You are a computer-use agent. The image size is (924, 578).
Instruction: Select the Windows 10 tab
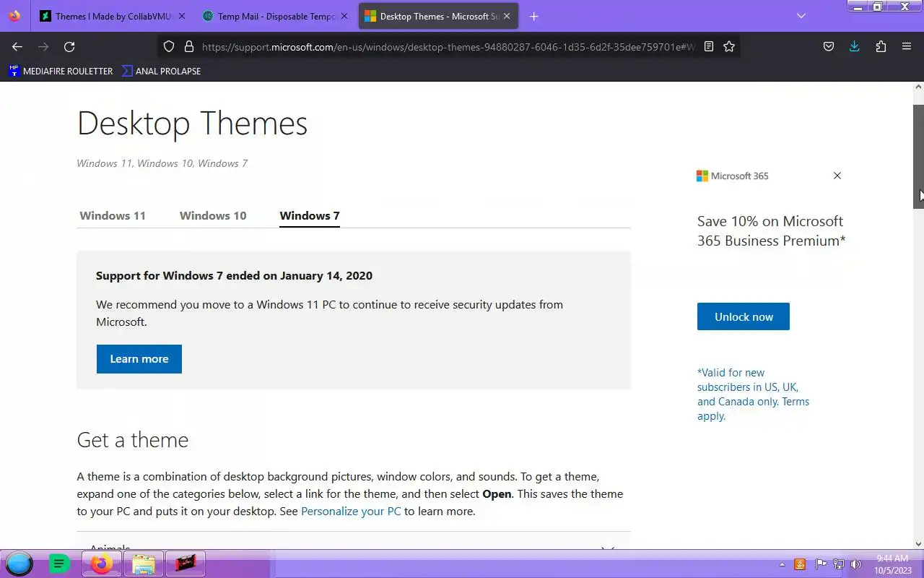[x=213, y=215]
